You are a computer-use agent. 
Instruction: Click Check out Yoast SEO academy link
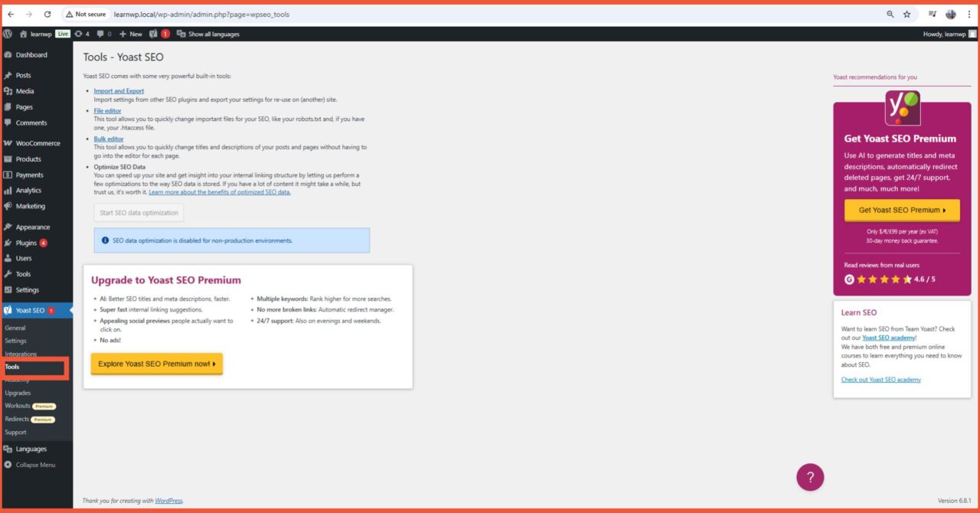click(881, 380)
